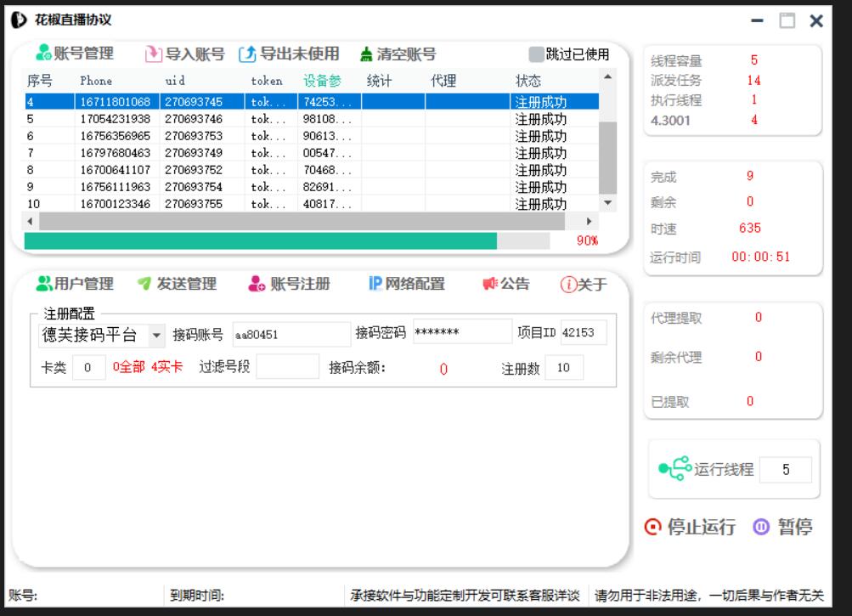Click the 停止运行 red stop icon
852x616 pixels.
click(x=652, y=528)
